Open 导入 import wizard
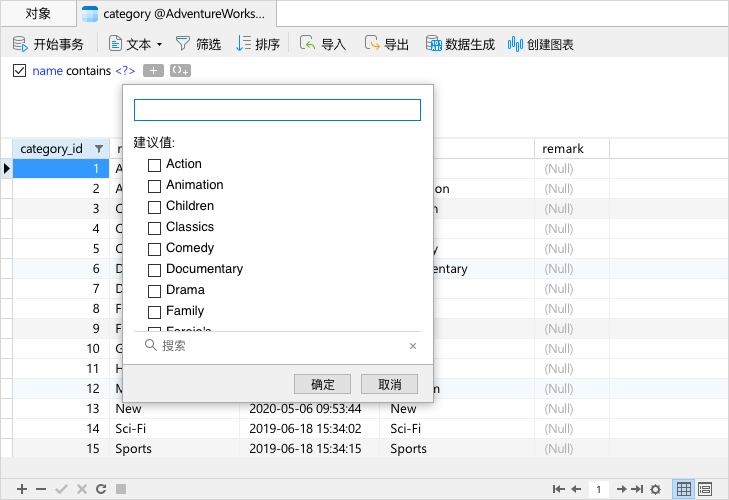This screenshot has height=500, width=729. [x=309, y=44]
